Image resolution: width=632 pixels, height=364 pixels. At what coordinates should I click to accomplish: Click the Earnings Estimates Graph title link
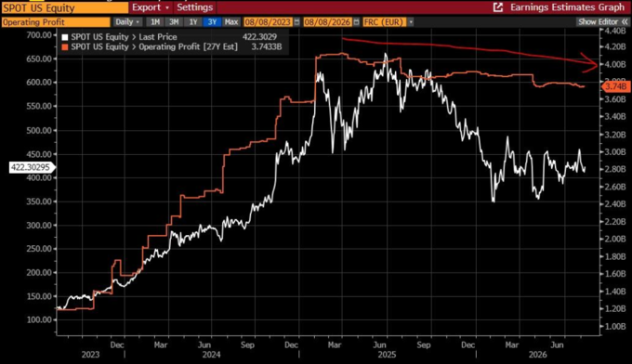pos(567,7)
